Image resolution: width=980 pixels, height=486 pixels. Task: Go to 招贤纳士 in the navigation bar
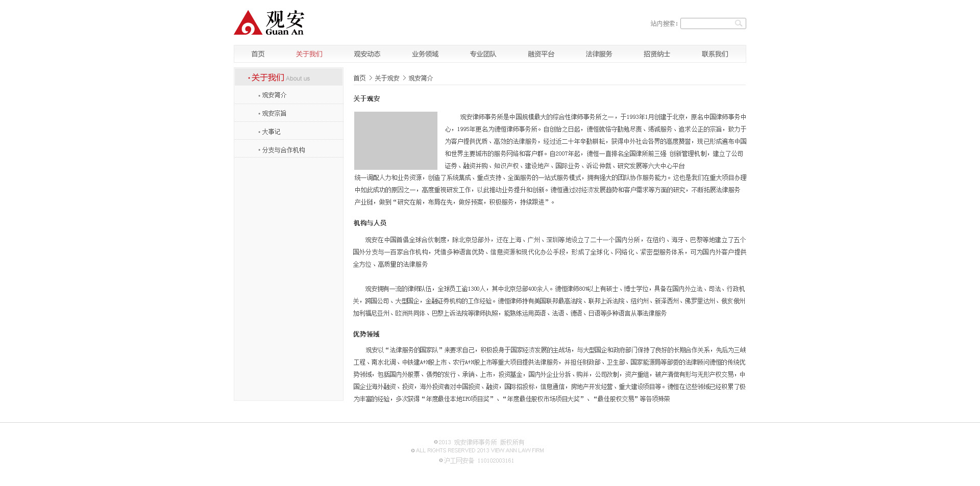pos(657,54)
